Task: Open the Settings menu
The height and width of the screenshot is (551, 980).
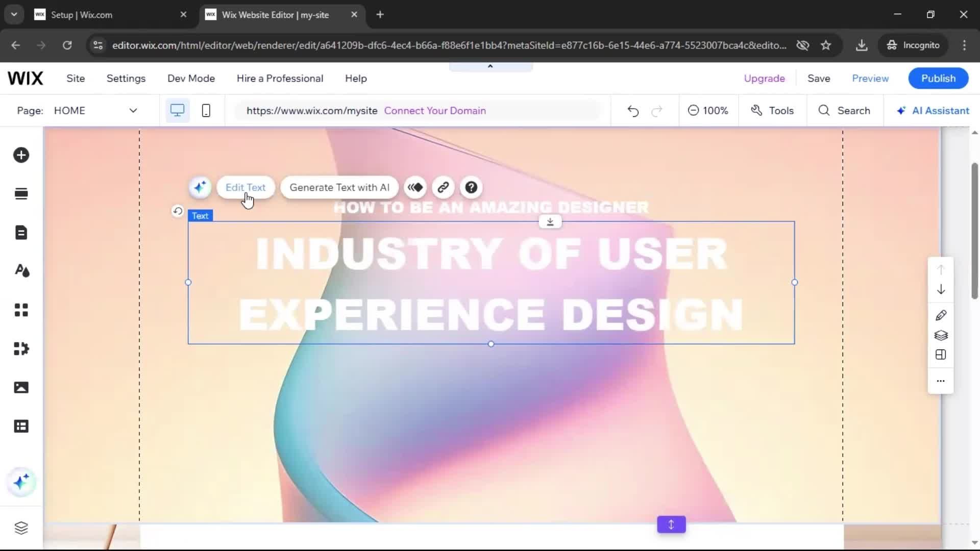Action: (x=126, y=79)
